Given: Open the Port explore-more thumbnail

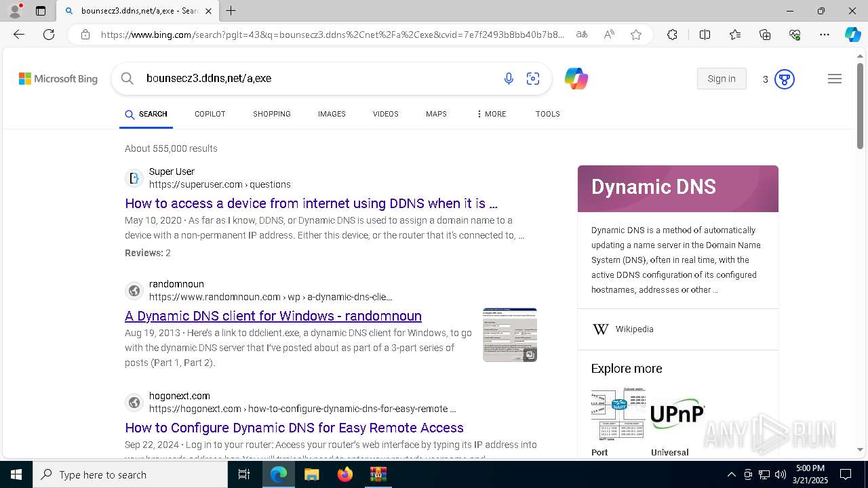Looking at the screenshot, I should [x=618, y=415].
